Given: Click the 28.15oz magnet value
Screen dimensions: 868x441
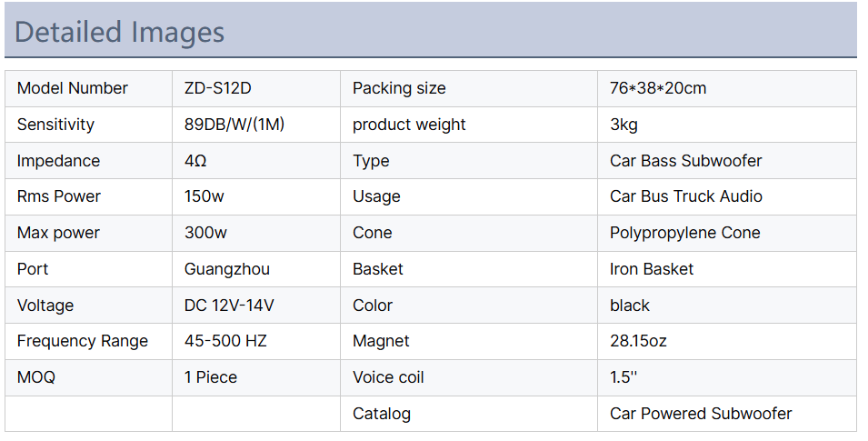Looking at the screenshot, I should [x=638, y=341].
